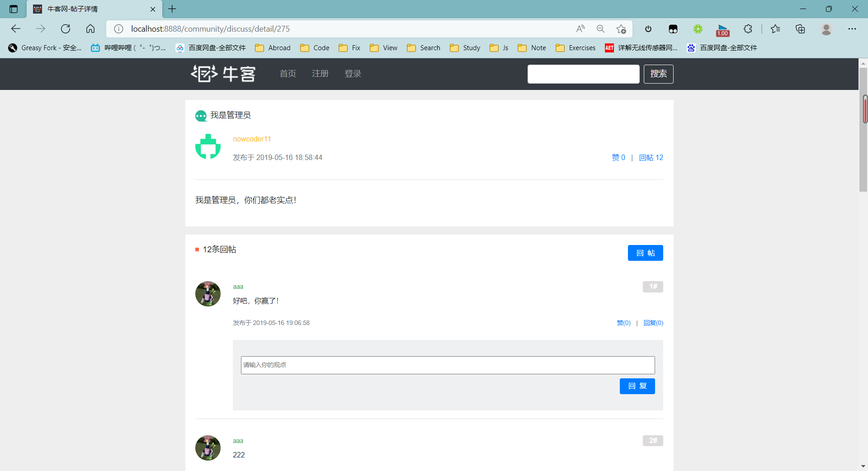Go to browser home page icon
The width and height of the screenshot is (868, 471).
[90, 29]
